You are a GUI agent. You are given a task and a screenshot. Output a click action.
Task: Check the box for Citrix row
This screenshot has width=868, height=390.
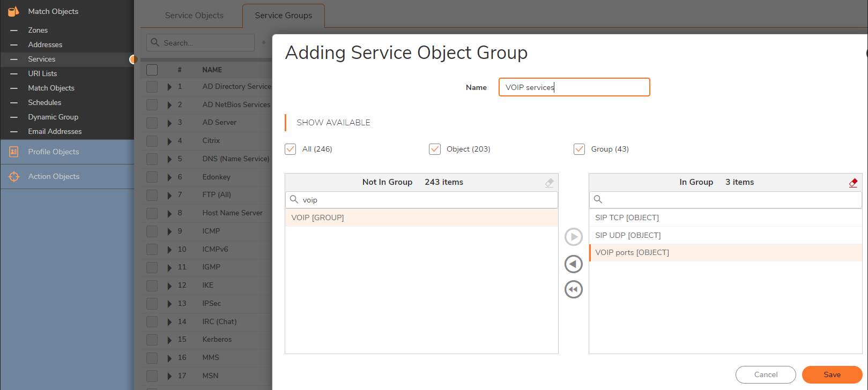point(152,141)
